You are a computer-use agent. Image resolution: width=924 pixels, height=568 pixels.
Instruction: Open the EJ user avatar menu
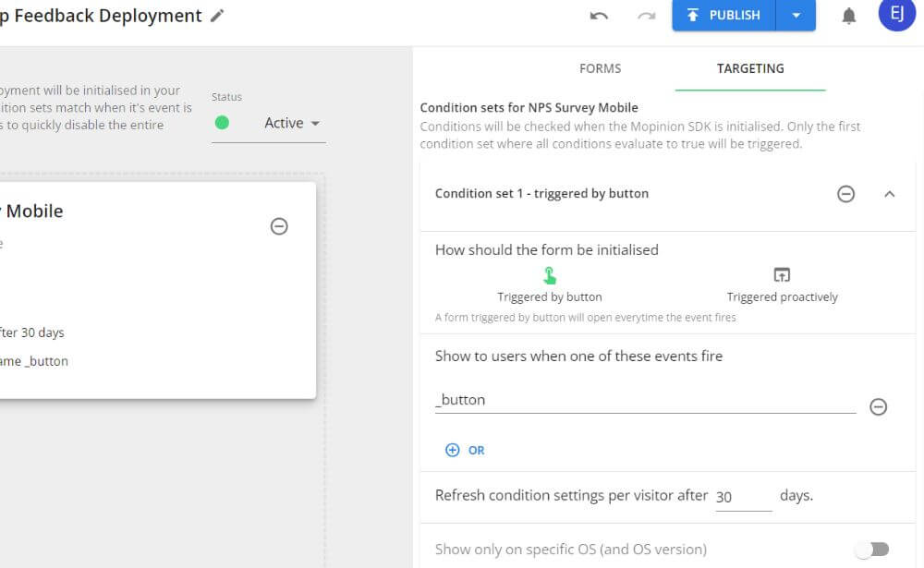tap(897, 13)
